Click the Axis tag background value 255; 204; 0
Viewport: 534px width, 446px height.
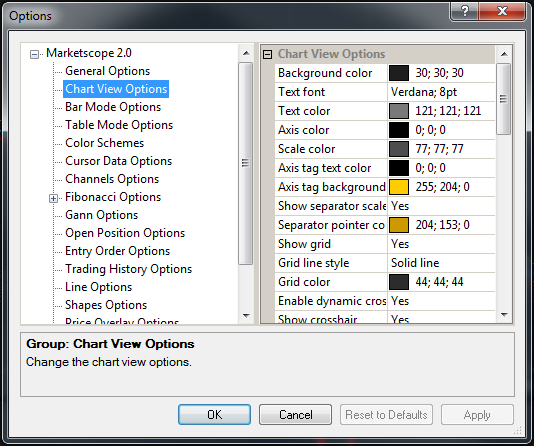tap(442, 187)
